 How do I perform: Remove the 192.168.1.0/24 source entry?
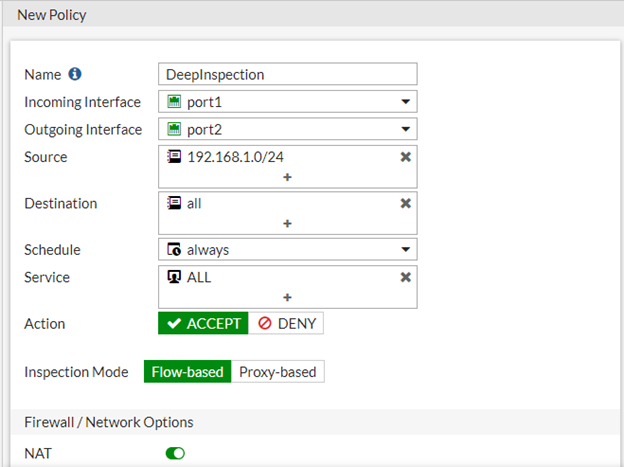tap(406, 157)
